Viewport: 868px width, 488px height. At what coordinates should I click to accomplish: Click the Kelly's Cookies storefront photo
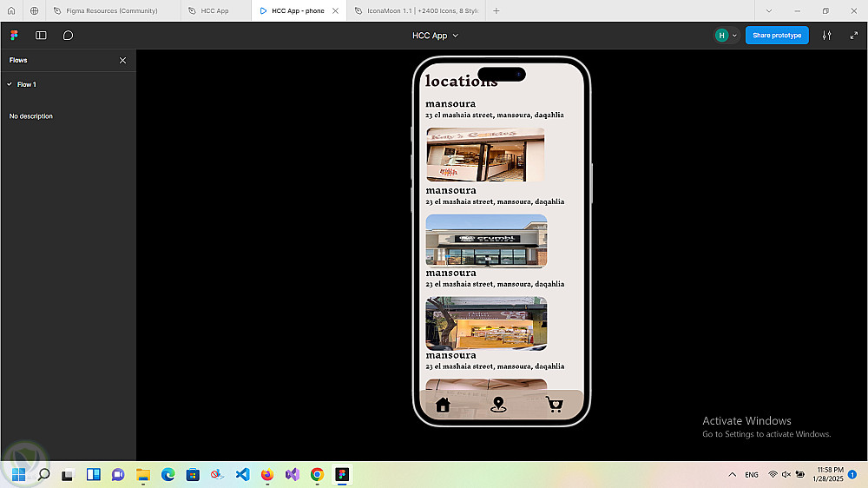coord(485,155)
